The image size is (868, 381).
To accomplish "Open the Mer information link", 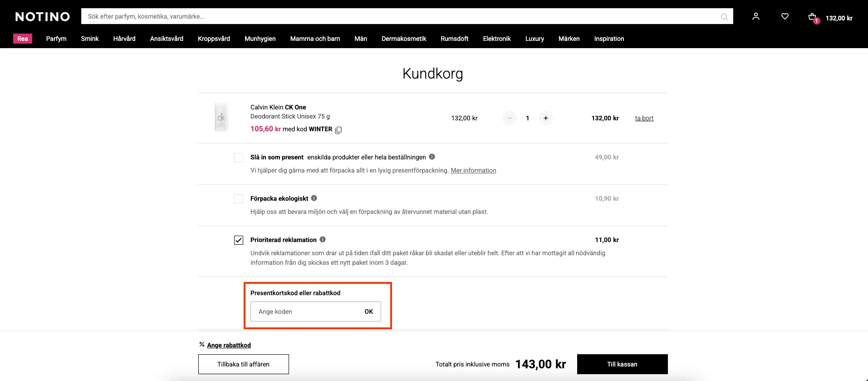I will click(x=473, y=170).
